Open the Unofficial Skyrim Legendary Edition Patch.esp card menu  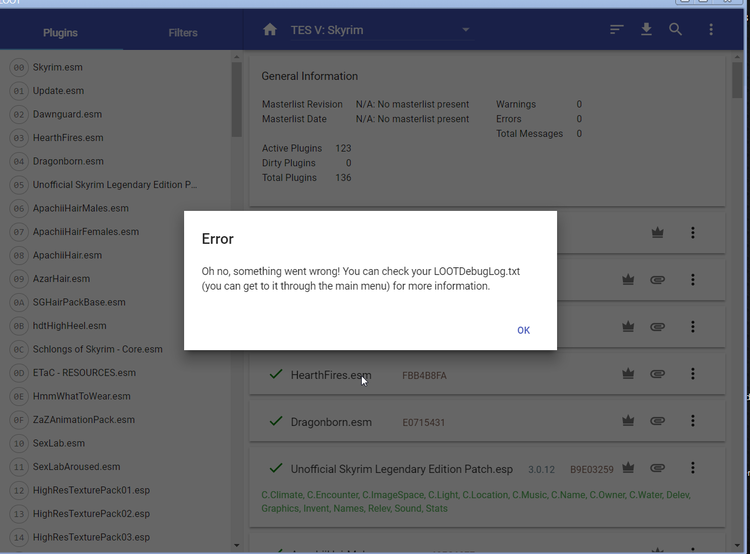[x=693, y=468]
